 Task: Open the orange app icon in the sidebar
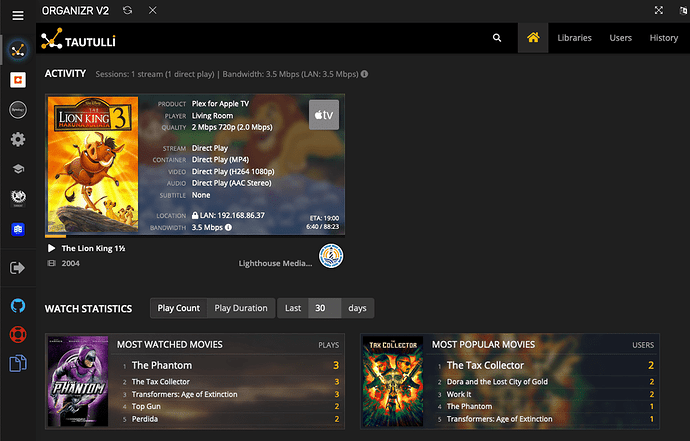click(x=18, y=80)
